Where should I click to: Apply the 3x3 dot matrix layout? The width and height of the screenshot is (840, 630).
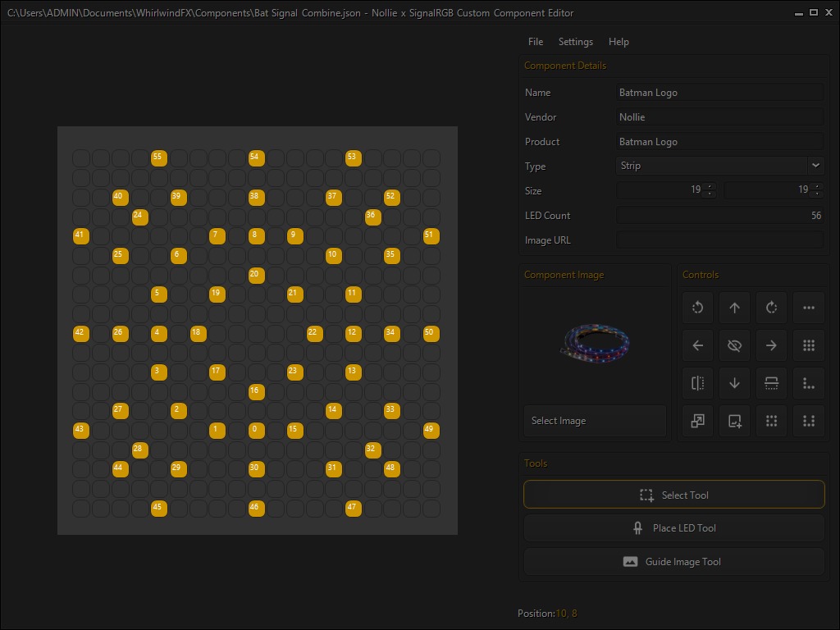tap(808, 345)
